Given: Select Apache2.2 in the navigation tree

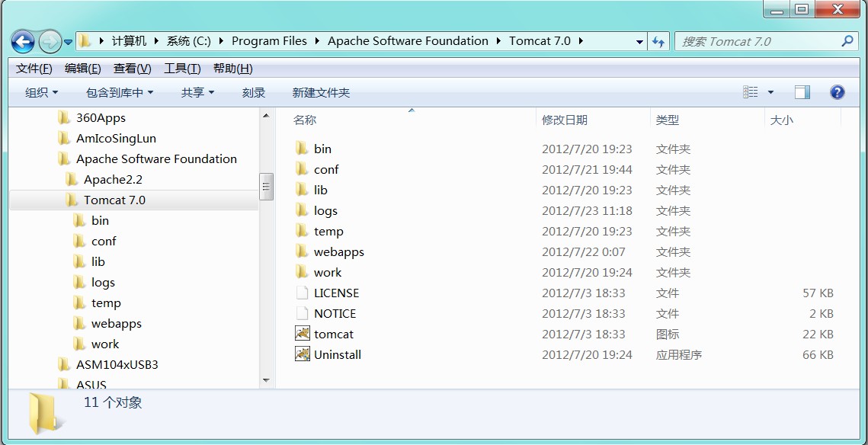Looking at the screenshot, I should tap(113, 179).
